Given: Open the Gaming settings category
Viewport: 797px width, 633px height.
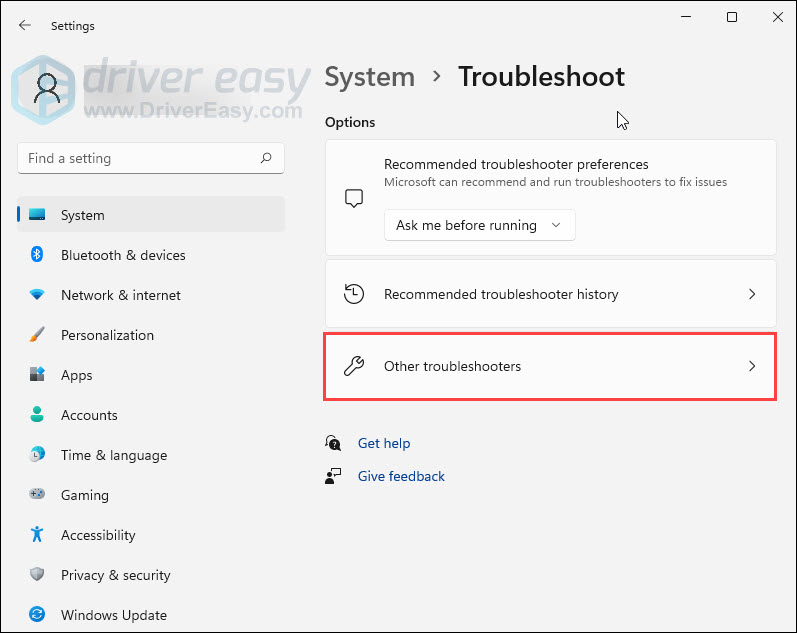Looking at the screenshot, I should 85,495.
